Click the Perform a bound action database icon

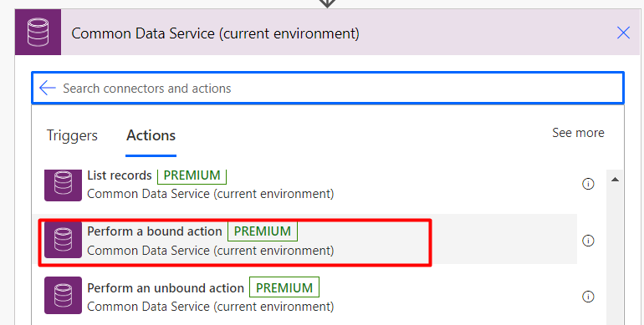63,240
